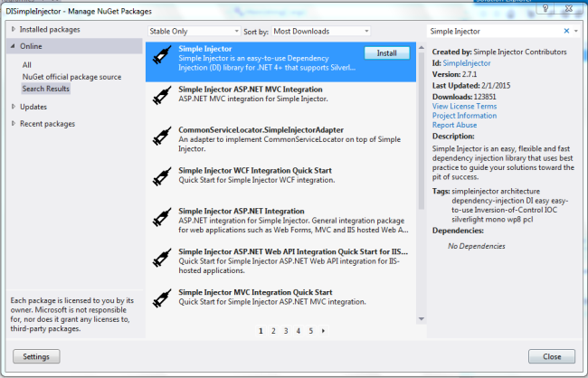The height and width of the screenshot is (378, 588).
Task: Click the Simple Injector ASP.NET Integration icon
Action: pyautogui.click(x=162, y=217)
